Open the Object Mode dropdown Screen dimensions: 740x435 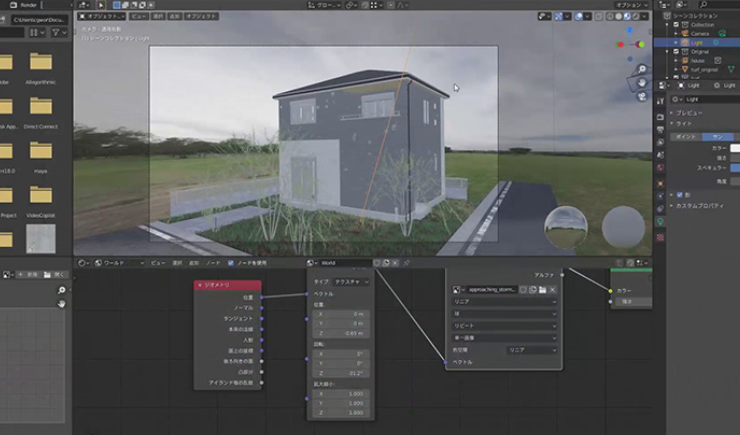tap(103, 17)
